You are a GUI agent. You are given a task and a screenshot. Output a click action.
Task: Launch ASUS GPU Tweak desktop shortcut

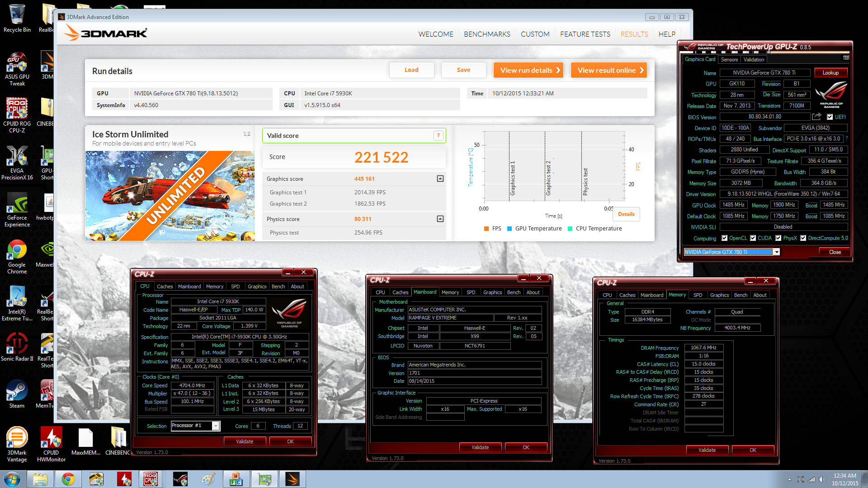pyautogui.click(x=17, y=69)
